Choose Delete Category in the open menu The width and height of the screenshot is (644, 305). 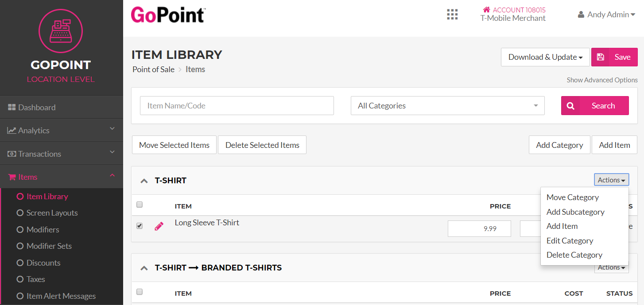(x=574, y=255)
